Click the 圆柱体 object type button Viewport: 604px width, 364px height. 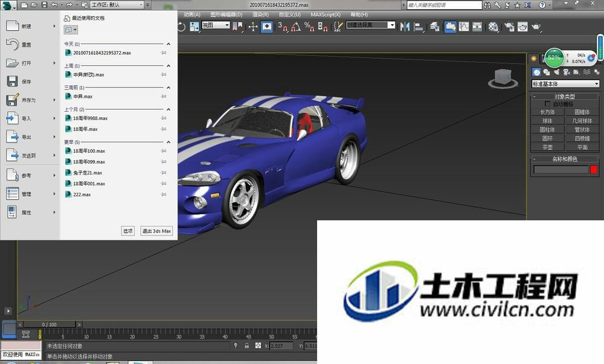tap(547, 130)
